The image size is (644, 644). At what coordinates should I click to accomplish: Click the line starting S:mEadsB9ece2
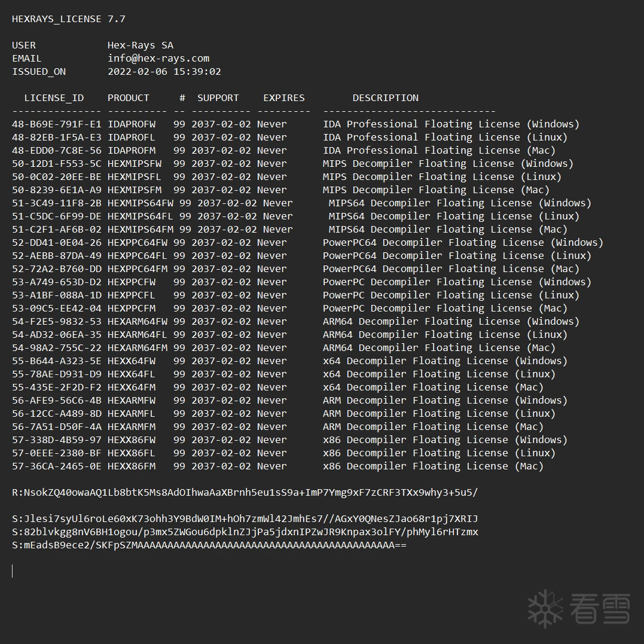[209, 545]
